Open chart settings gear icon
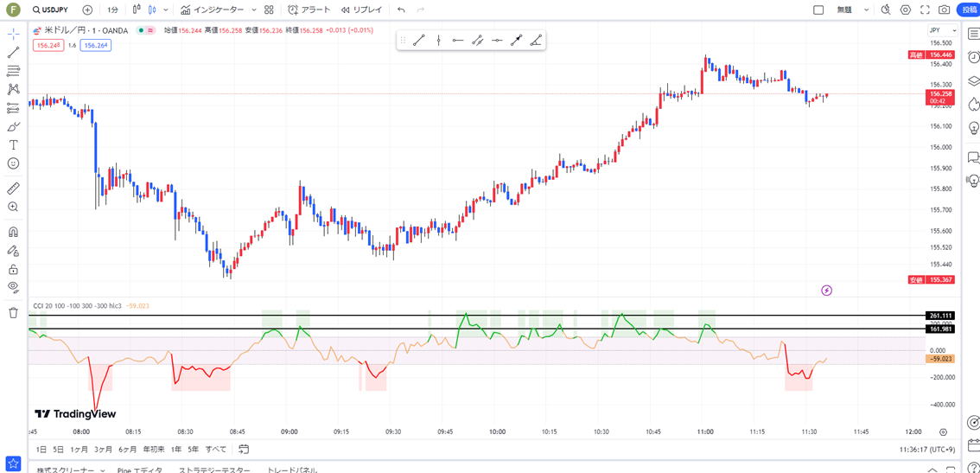980x473 pixels. pyautogui.click(x=906, y=10)
